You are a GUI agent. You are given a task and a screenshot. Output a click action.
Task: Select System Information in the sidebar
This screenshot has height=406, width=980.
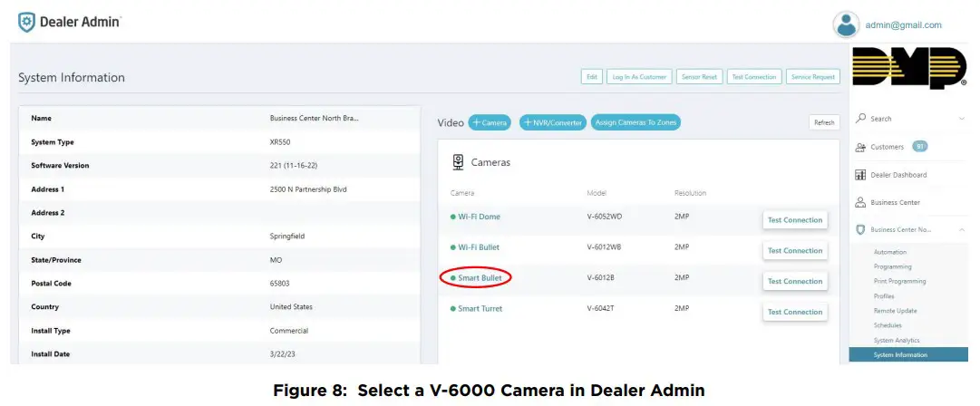tap(908, 354)
